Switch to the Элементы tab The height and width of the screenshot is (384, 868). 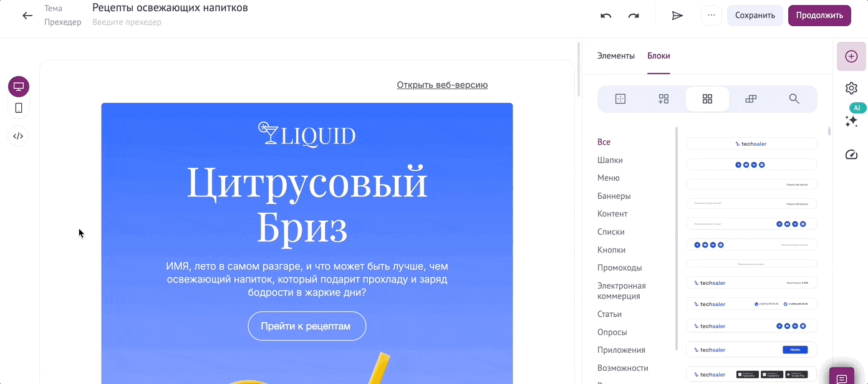pyautogui.click(x=616, y=55)
